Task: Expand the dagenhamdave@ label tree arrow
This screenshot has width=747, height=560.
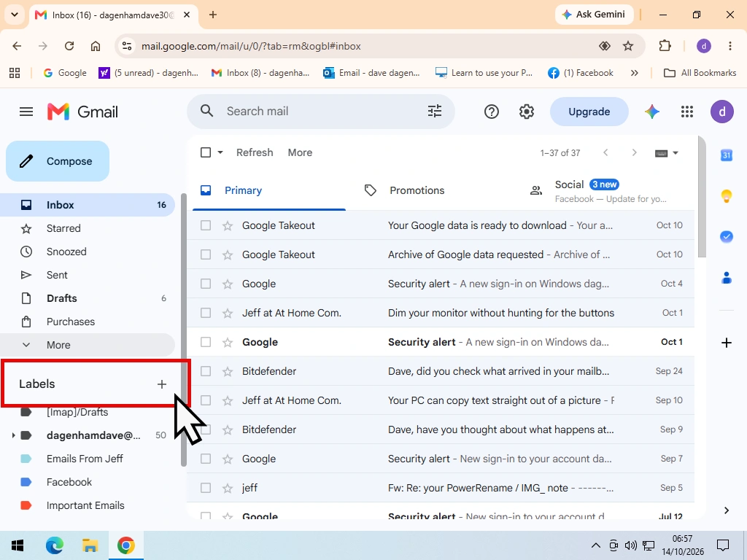Action: (x=13, y=435)
